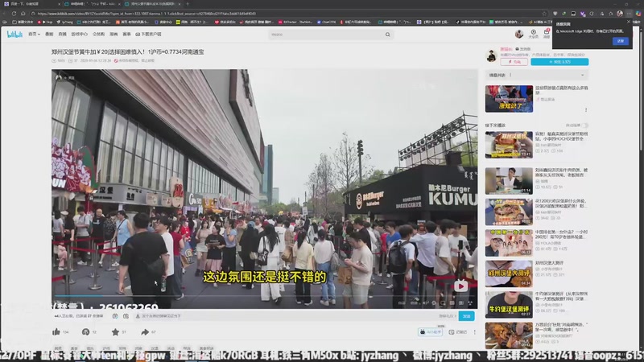The image size is (644, 362).
Task: Switch to the second browser tab
Action: [91, 4]
